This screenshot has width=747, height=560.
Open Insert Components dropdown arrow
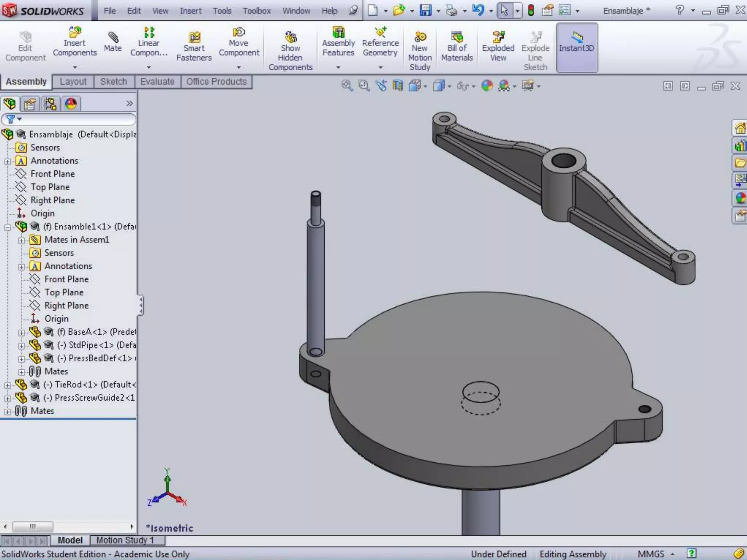coord(75,67)
